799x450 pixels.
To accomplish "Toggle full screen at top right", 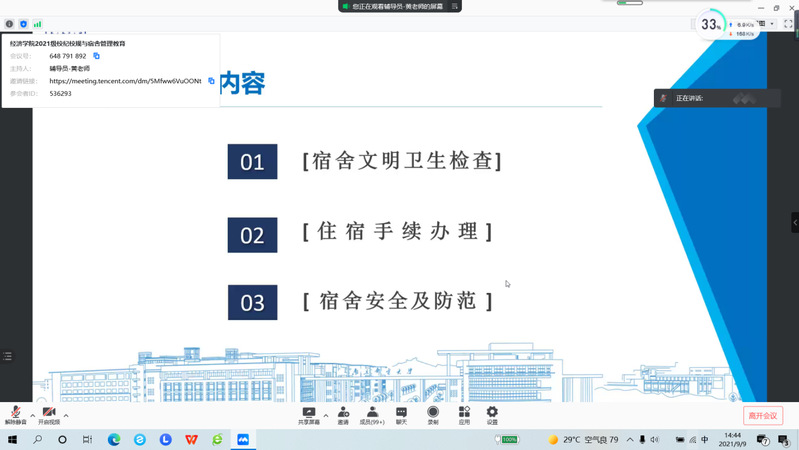I will (x=788, y=24).
